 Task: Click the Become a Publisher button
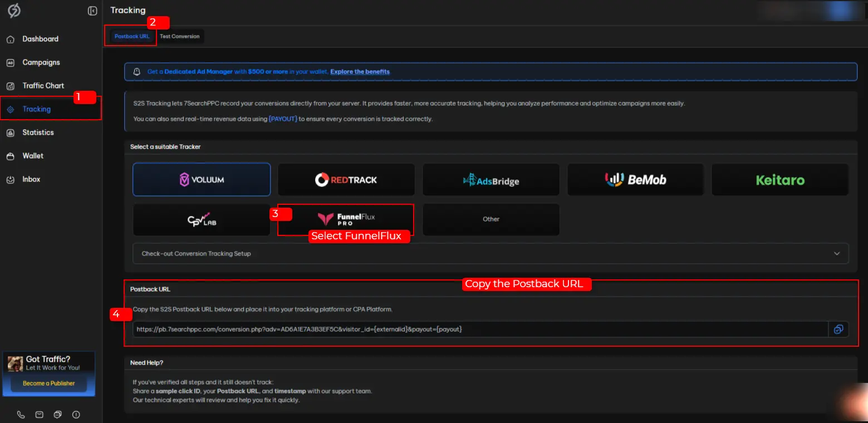pos(49,383)
